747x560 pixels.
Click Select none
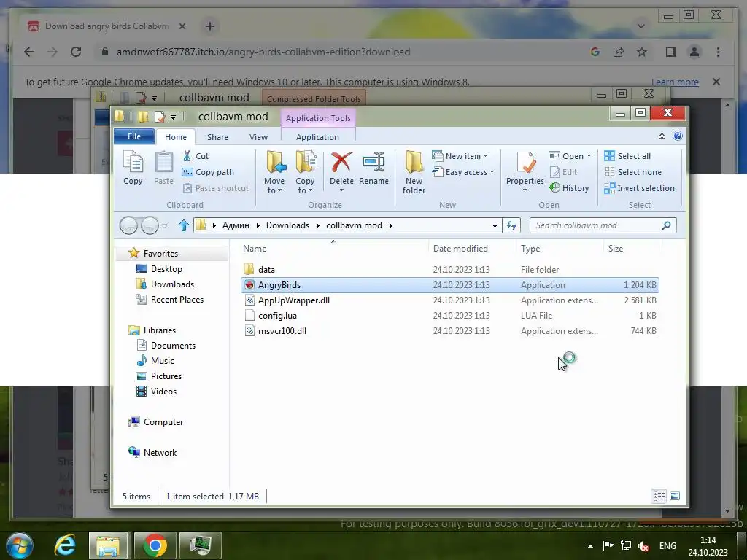pyautogui.click(x=632, y=172)
